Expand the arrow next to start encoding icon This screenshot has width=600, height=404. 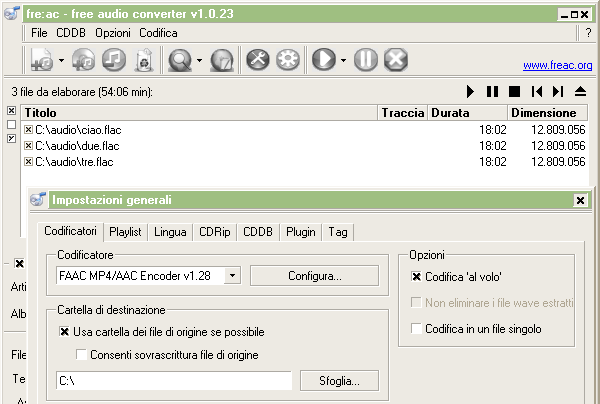point(343,61)
